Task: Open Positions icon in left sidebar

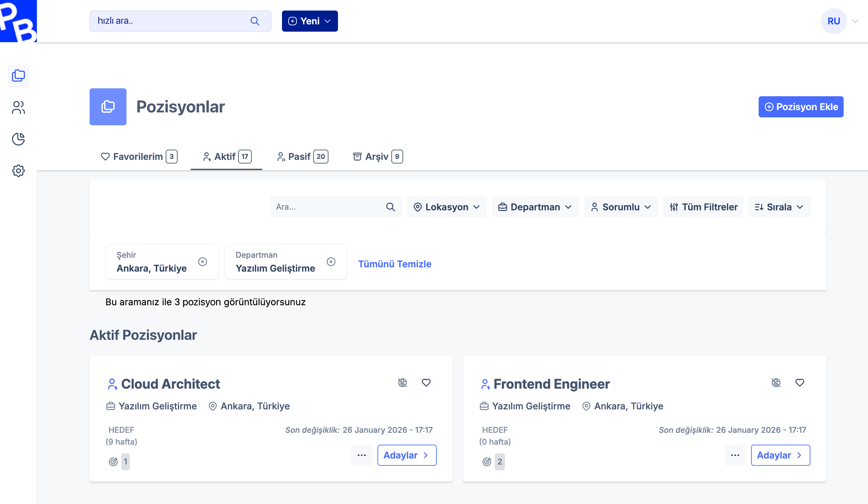Action: coord(18,75)
